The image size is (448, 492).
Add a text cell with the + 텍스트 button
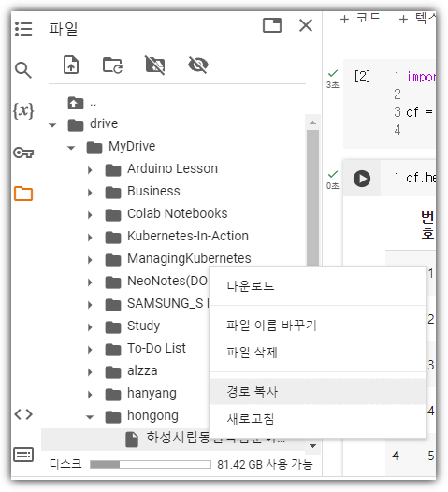417,19
